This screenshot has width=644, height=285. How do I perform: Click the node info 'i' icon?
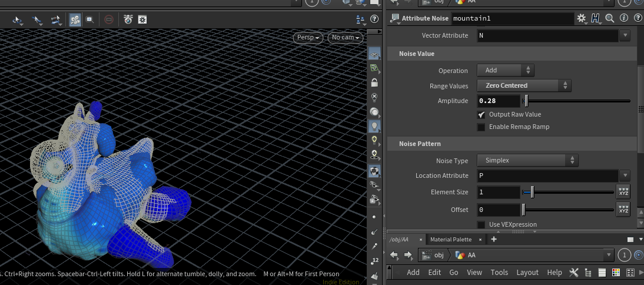pos(624,18)
